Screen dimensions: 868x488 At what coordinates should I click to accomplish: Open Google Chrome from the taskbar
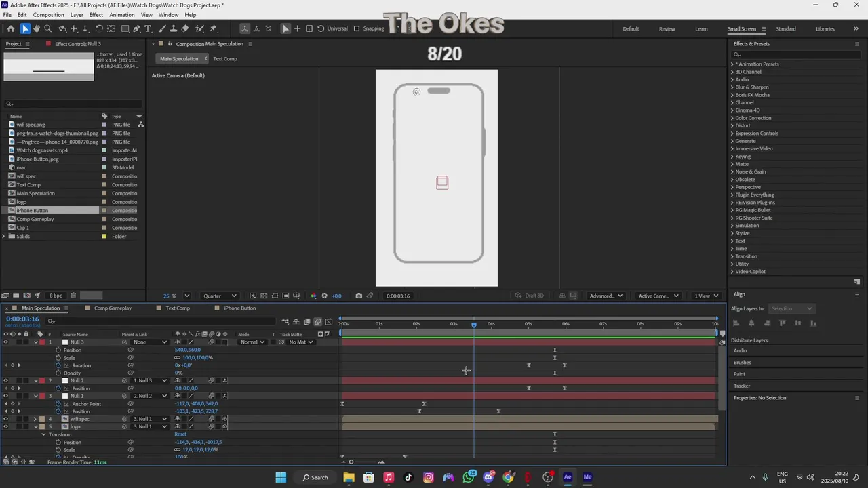tap(508, 477)
